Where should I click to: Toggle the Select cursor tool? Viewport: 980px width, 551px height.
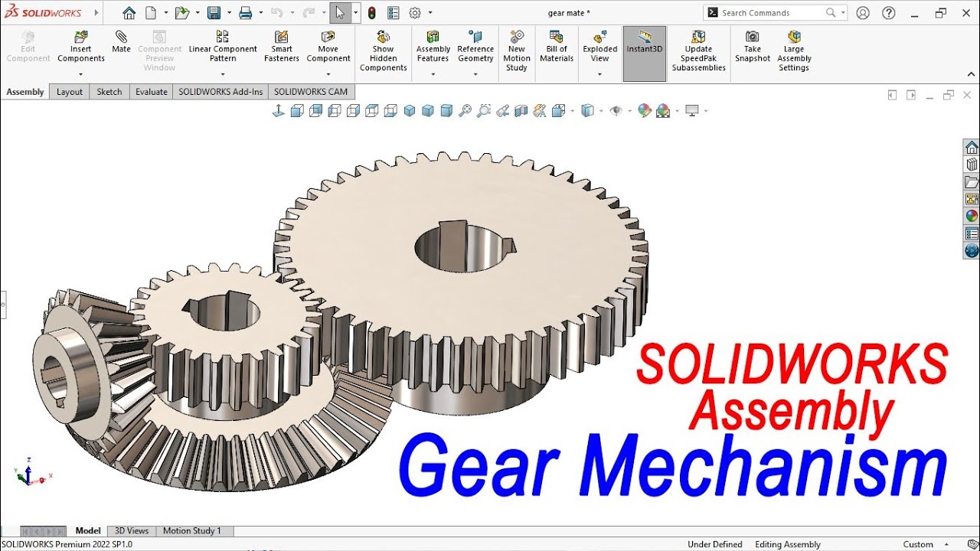point(340,13)
